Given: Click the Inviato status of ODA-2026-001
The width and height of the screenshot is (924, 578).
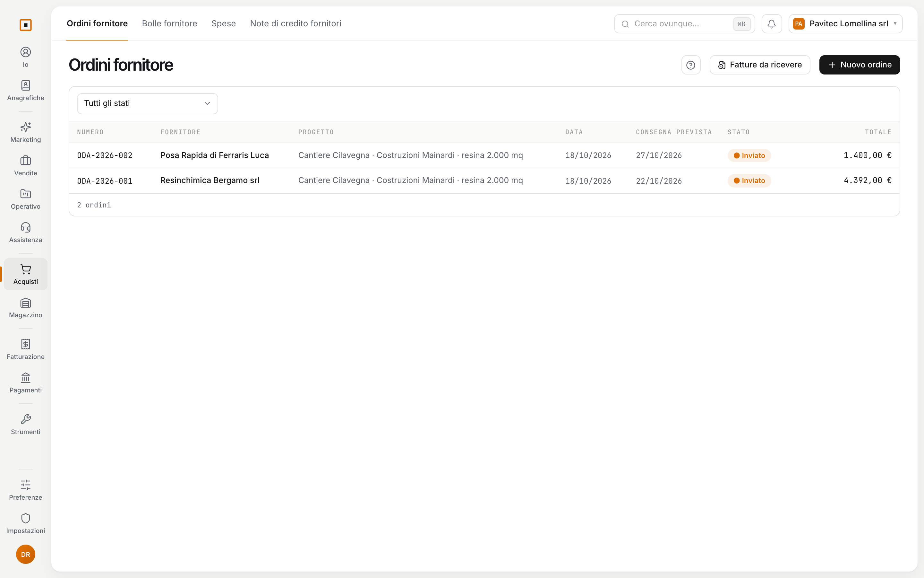Looking at the screenshot, I should (x=749, y=181).
